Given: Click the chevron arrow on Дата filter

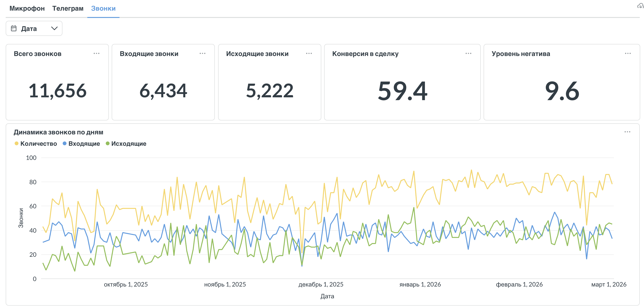Looking at the screenshot, I should coord(54,28).
